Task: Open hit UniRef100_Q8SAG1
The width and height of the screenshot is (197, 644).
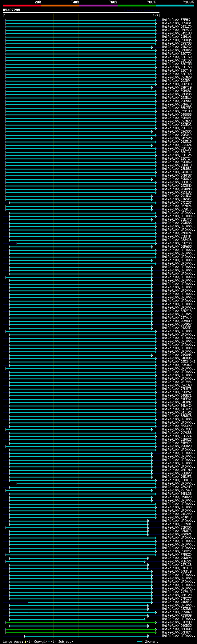Action: click(x=177, y=23)
